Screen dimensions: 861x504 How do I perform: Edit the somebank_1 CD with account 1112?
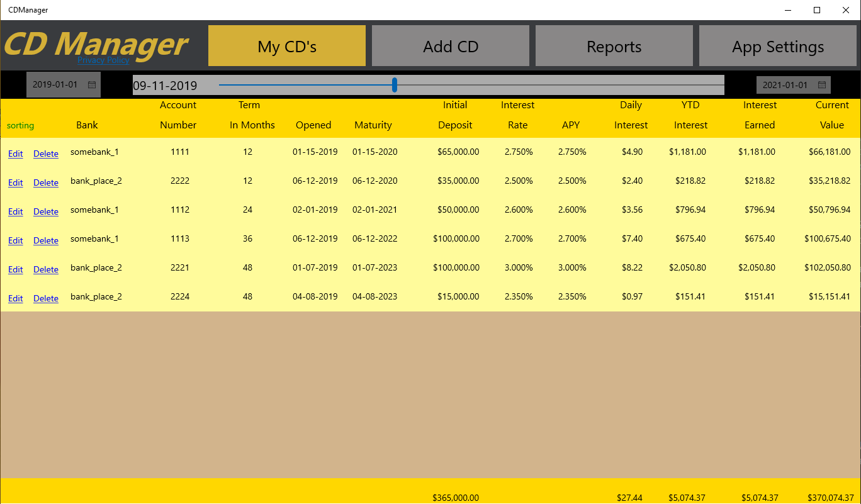point(15,211)
